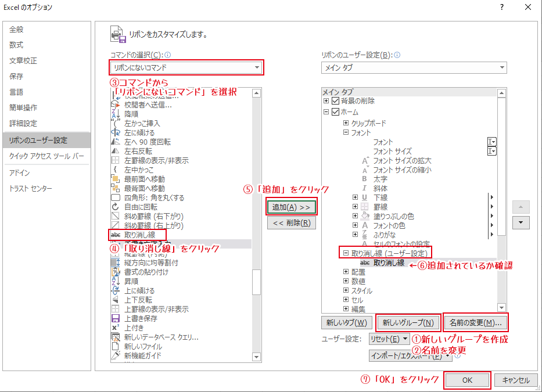Open the 数式 options category

tap(46, 45)
